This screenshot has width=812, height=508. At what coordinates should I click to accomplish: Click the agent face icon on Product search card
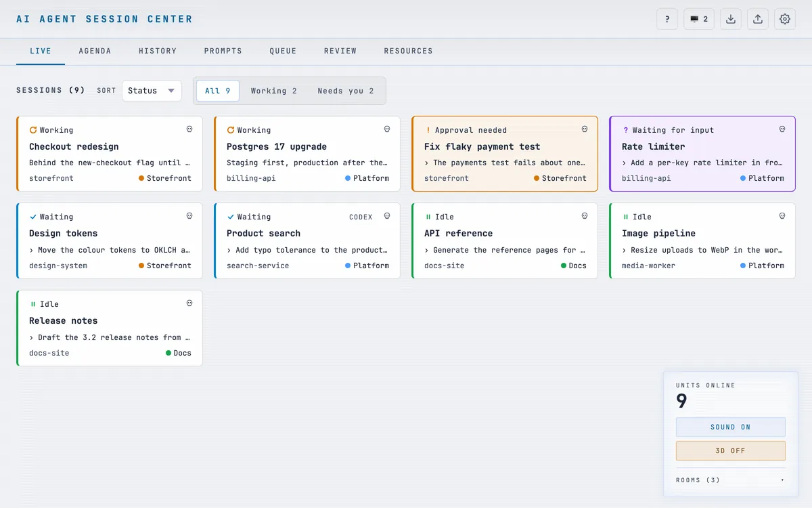pos(387,216)
